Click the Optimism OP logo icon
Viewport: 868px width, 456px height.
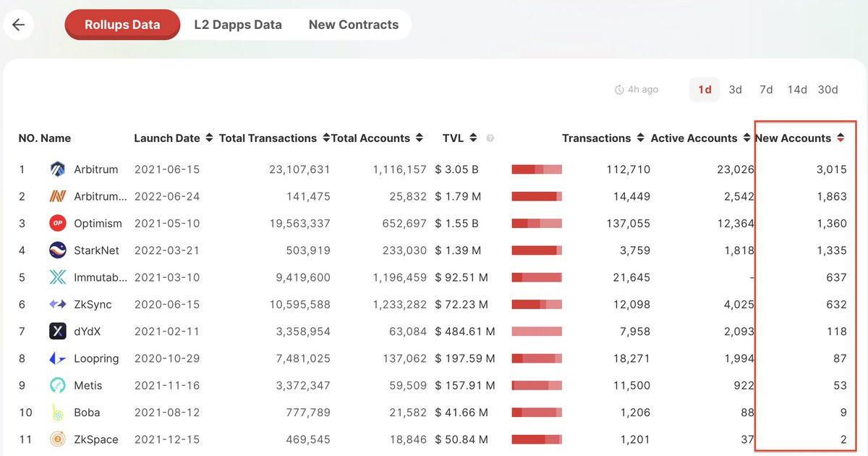coord(58,224)
